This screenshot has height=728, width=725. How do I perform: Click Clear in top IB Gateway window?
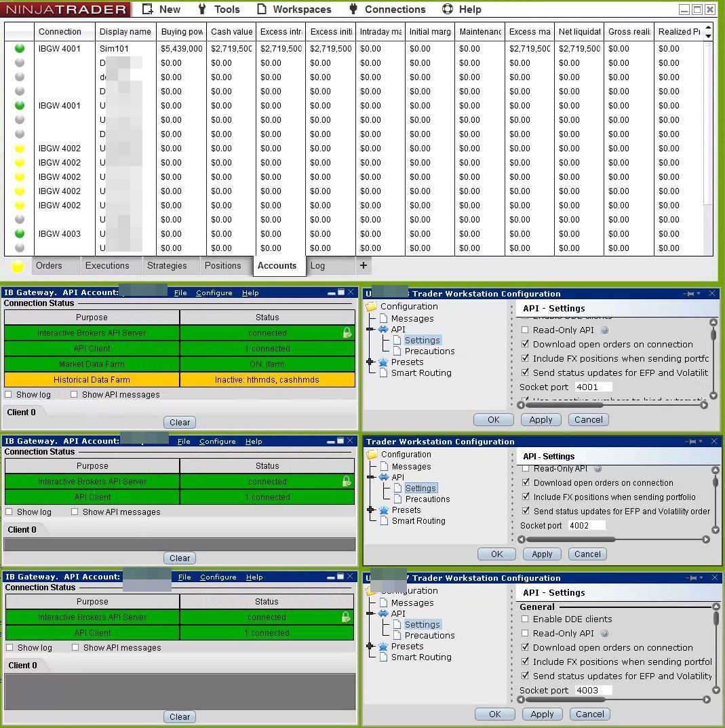point(180,422)
